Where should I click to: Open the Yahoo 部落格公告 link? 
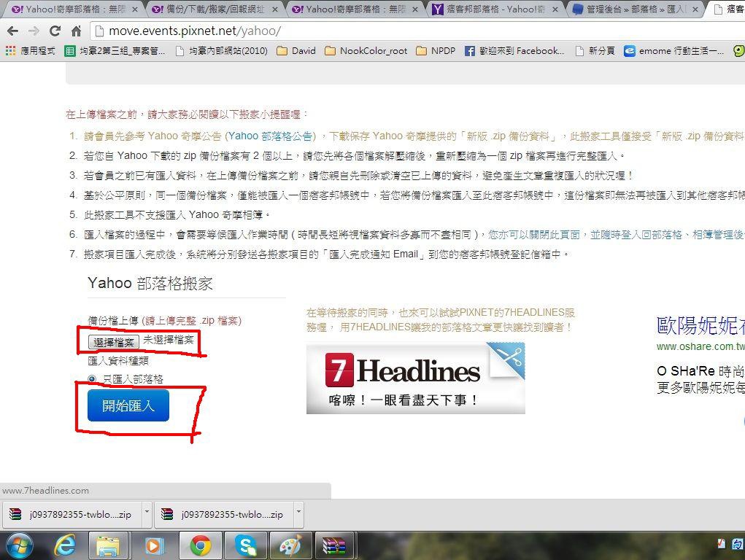tap(270, 136)
